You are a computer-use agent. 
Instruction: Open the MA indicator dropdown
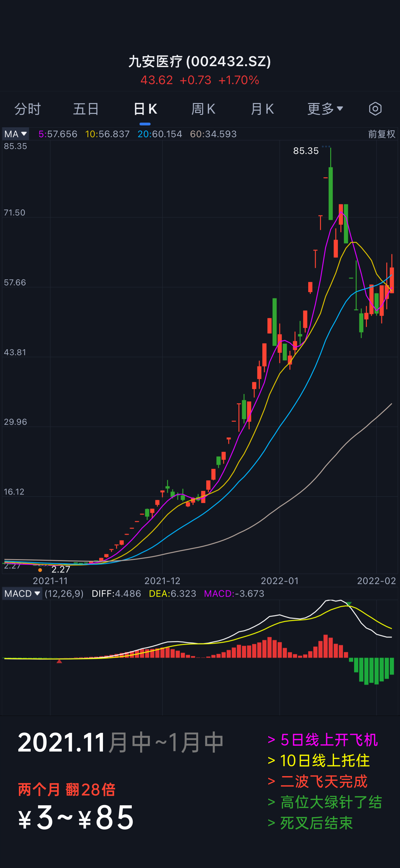tap(16, 134)
